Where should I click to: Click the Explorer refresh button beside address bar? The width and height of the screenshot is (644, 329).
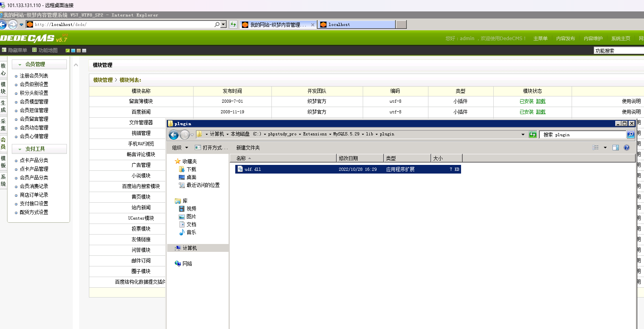coord(533,135)
